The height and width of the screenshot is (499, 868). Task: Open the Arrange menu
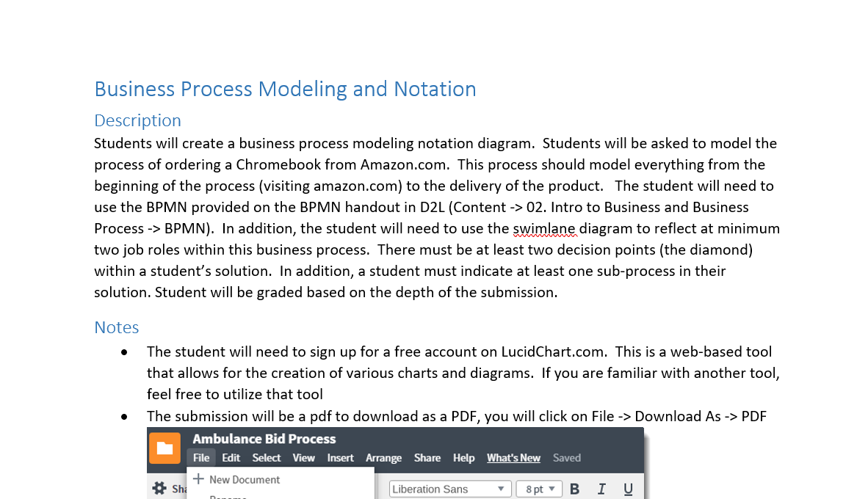(x=383, y=457)
